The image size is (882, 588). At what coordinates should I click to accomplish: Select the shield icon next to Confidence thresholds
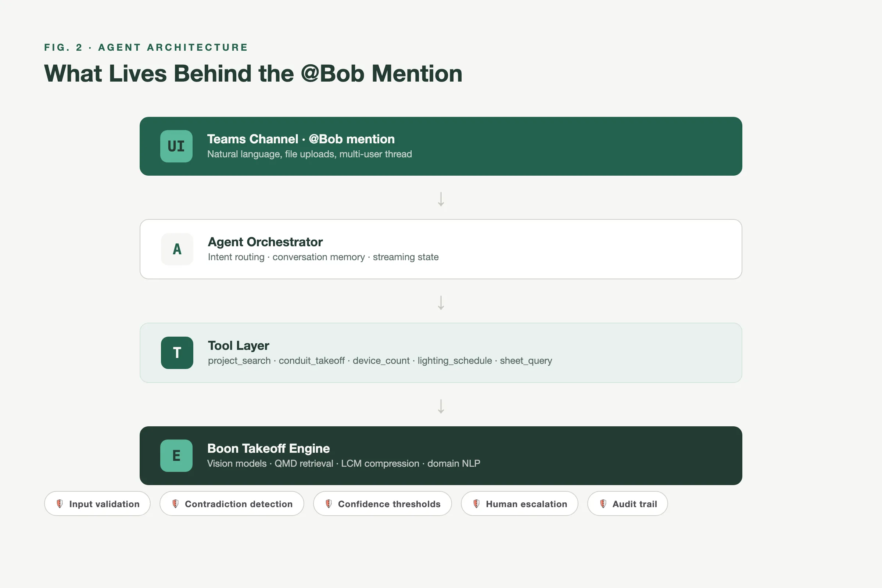tap(329, 503)
